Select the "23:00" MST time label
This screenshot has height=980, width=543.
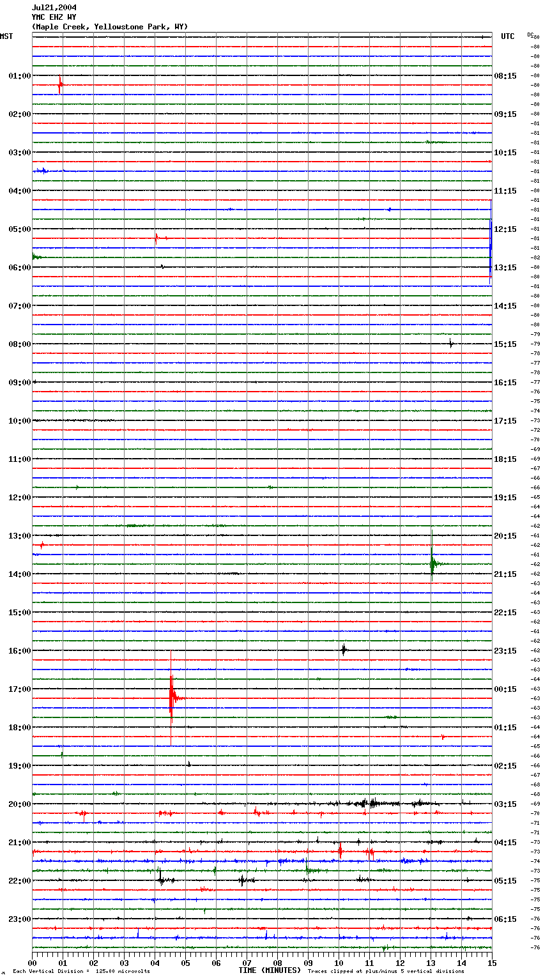tap(20, 919)
